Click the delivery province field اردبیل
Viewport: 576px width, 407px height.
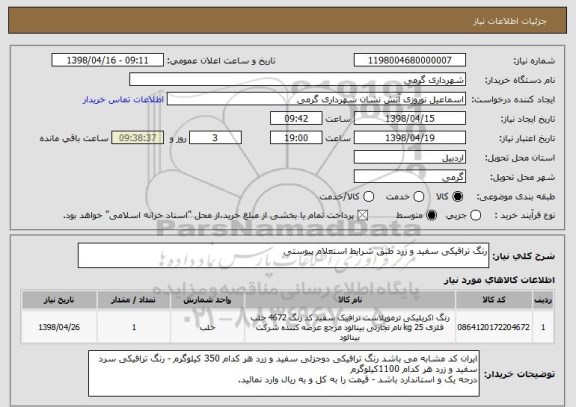click(410, 158)
